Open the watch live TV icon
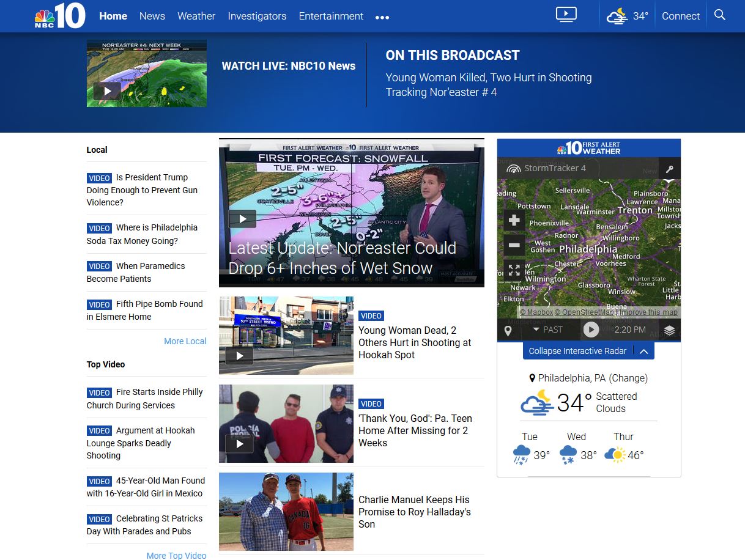This screenshot has width=745, height=560. [566, 15]
